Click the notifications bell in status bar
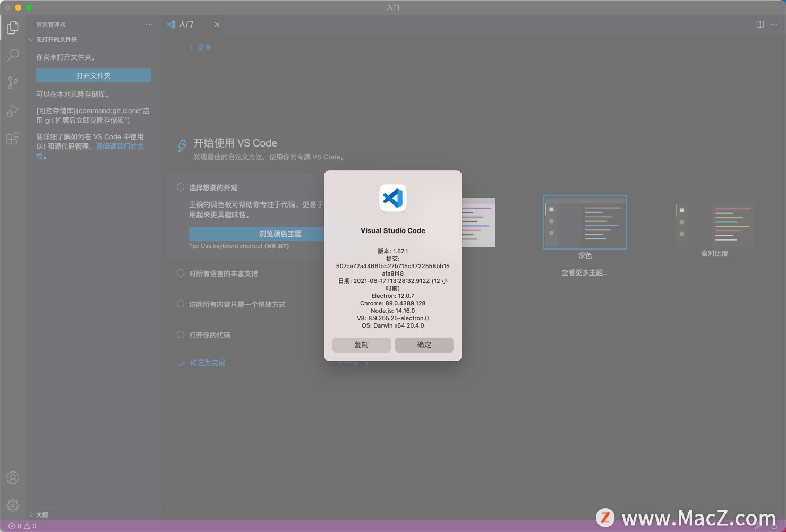The image size is (786, 532). pos(774,526)
